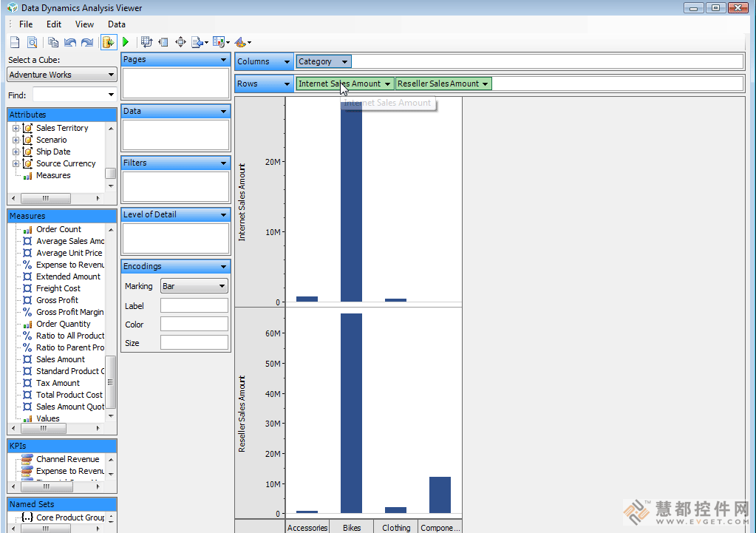Click the Order Quantity bar-chart icon
756x533 pixels.
pyautogui.click(x=27, y=324)
